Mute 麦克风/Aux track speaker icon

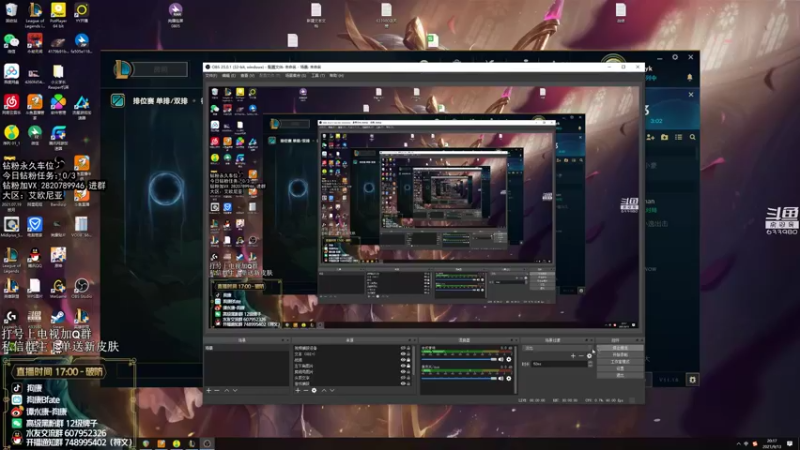pos(501,379)
